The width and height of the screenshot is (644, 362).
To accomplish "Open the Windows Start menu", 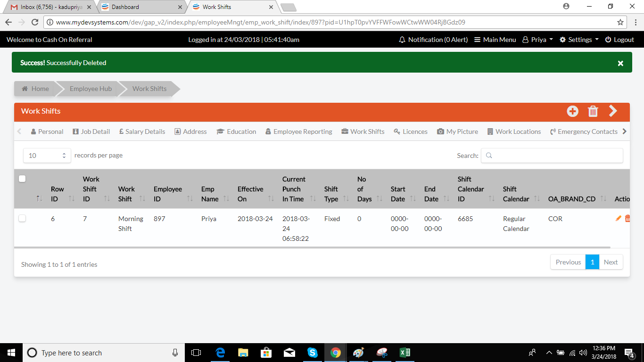I will tap(11, 353).
